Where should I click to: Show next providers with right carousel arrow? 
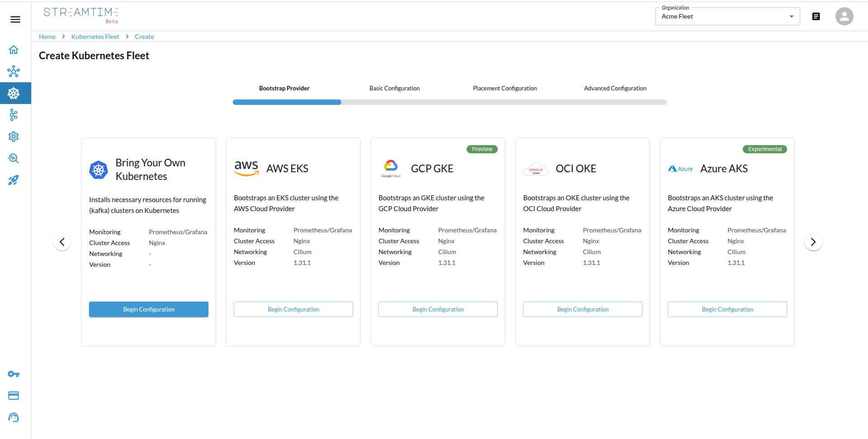(813, 242)
